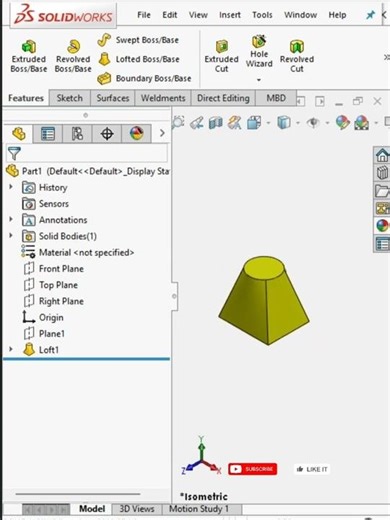This screenshot has width=390, height=520.
Task: Click the red Subscribe button
Action: pyautogui.click(x=253, y=469)
